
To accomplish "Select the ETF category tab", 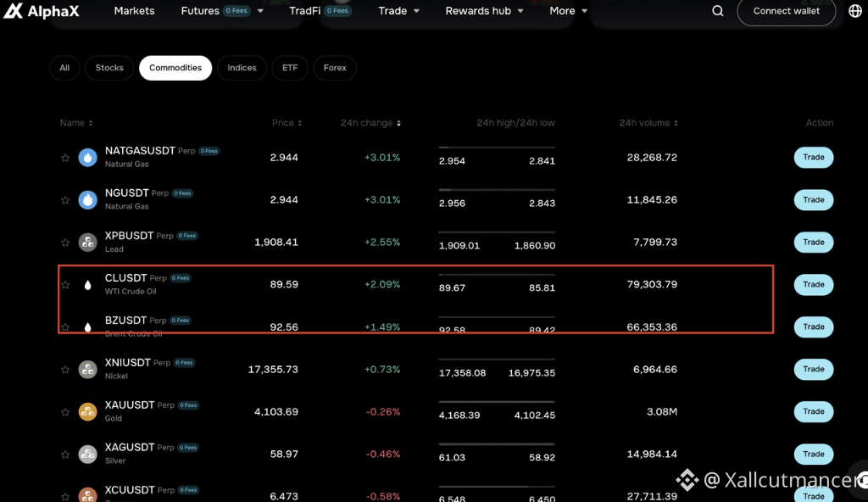I will coord(290,68).
